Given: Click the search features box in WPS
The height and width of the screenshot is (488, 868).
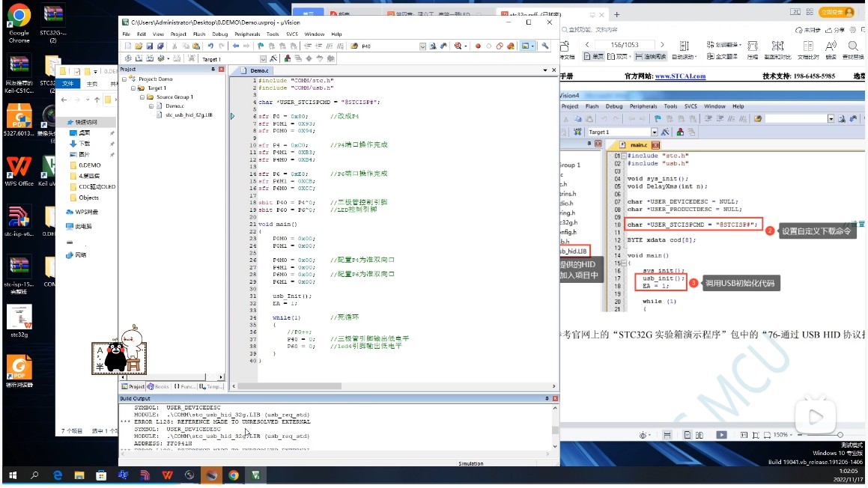Looking at the screenshot, I should 589,29.
